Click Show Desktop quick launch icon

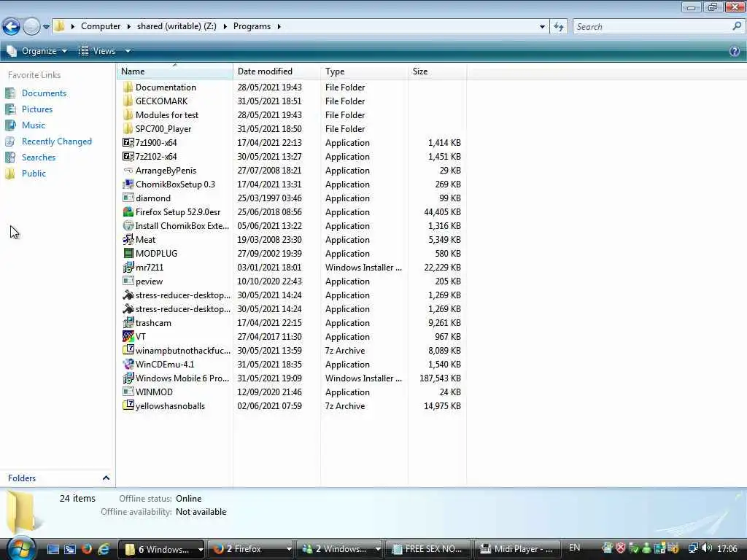(53, 549)
